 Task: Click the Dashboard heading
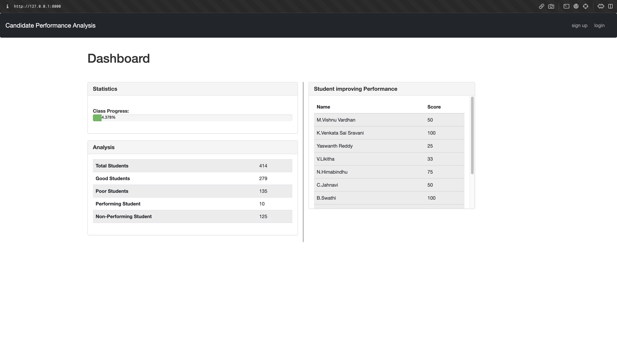coord(119,58)
